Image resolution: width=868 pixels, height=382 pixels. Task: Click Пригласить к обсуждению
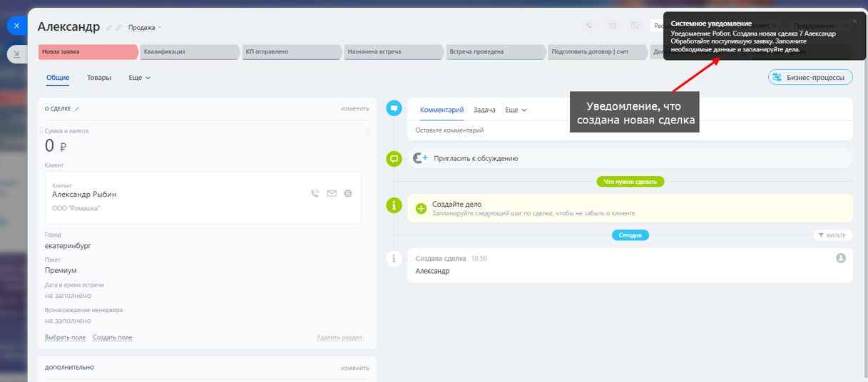tap(476, 159)
